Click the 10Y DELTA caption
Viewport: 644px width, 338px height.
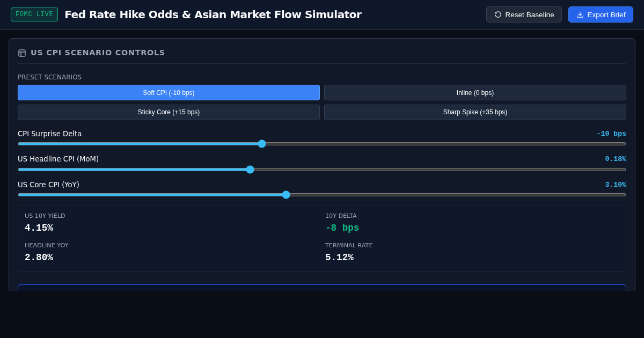(x=341, y=216)
